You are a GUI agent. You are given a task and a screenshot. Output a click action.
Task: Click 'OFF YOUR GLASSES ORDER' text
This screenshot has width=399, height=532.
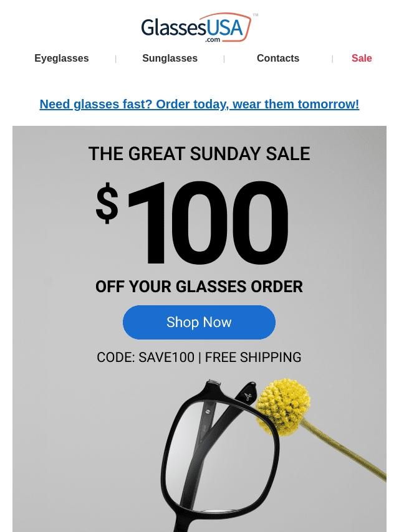pos(199,287)
